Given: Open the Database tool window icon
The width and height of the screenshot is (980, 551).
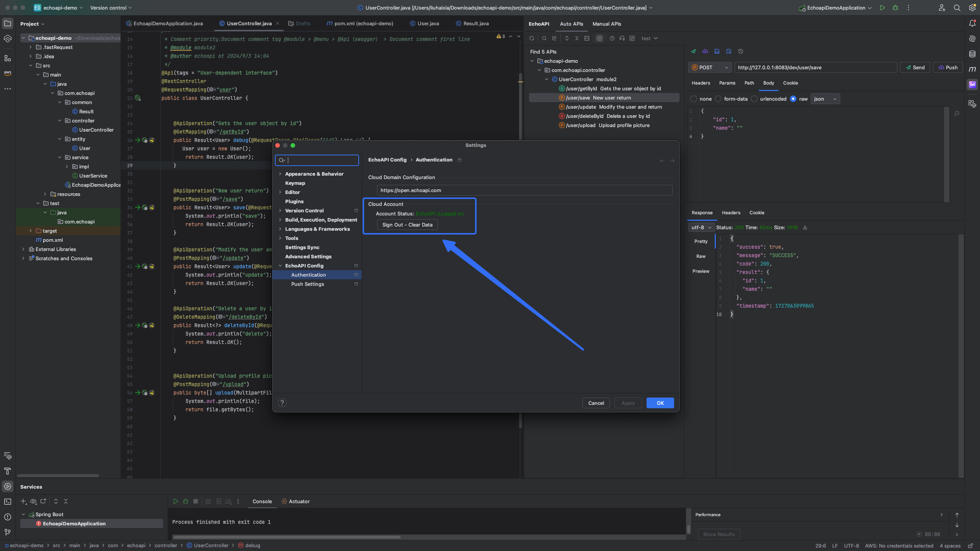Looking at the screenshot, I should click(972, 54).
